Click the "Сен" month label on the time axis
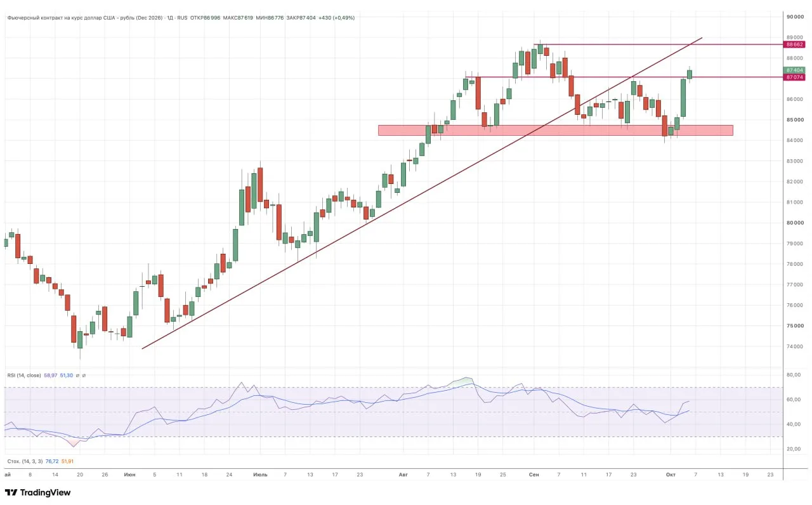812x505 pixels. [x=534, y=474]
